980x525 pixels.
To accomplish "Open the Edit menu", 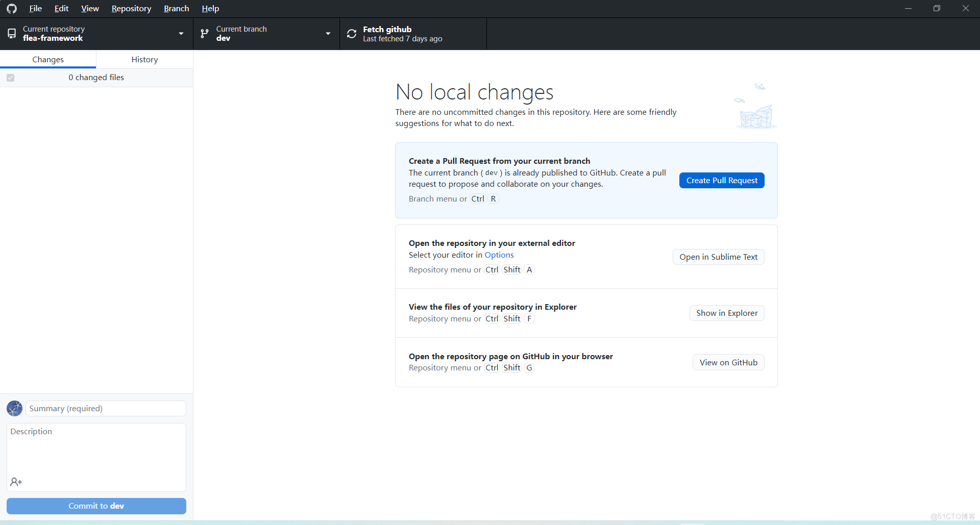I will tap(61, 9).
